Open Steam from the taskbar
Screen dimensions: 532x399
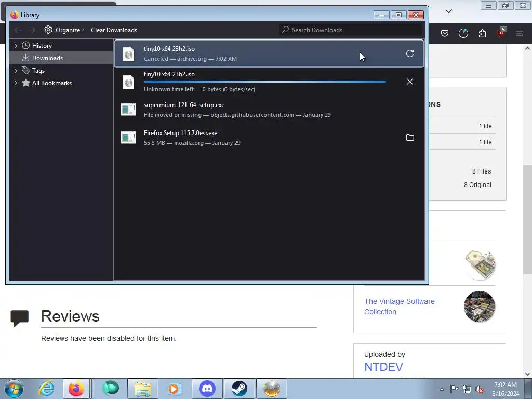(x=240, y=389)
